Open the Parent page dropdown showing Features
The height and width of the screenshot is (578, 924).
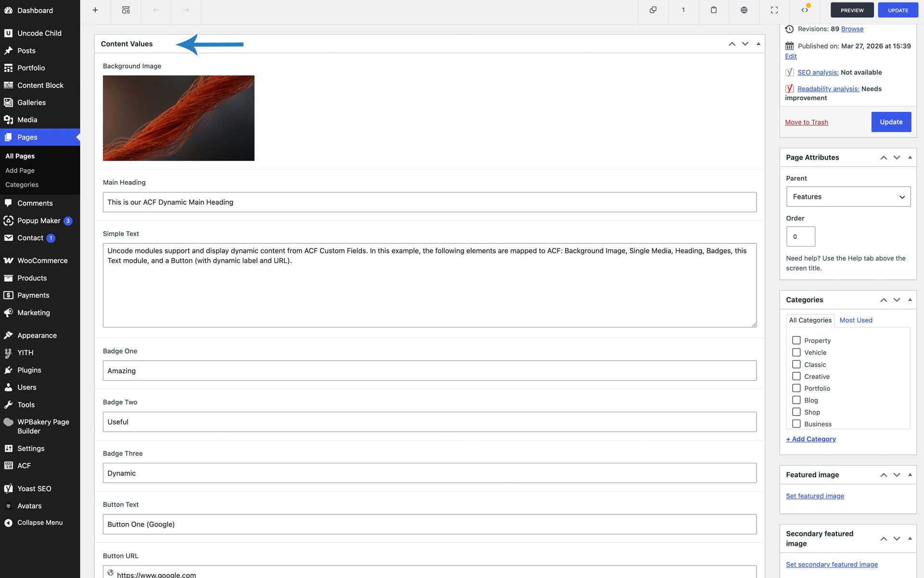(x=848, y=197)
